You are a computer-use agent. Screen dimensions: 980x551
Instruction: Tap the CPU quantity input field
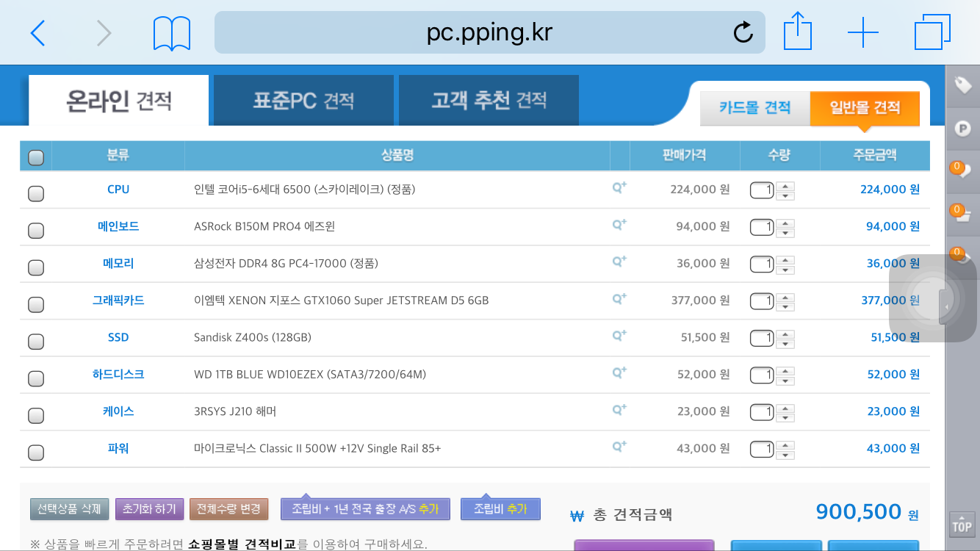coord(762,190)
